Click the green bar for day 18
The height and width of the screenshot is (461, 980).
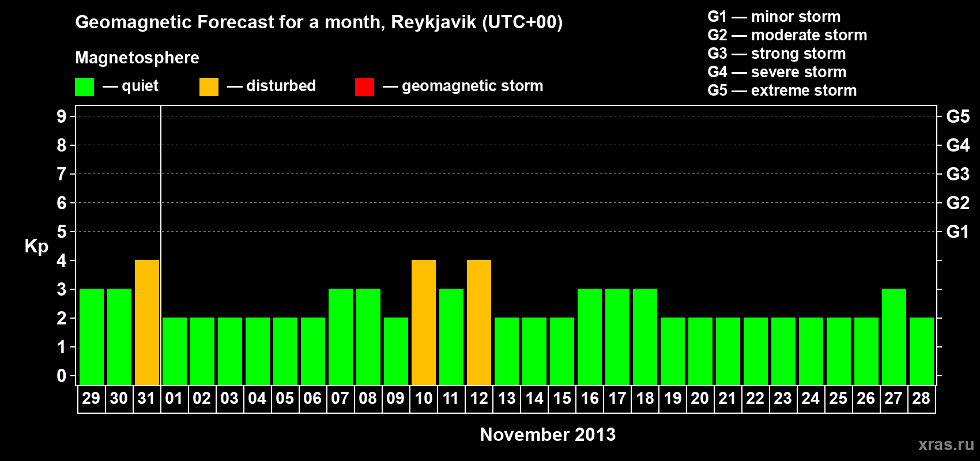pos(645,337)
